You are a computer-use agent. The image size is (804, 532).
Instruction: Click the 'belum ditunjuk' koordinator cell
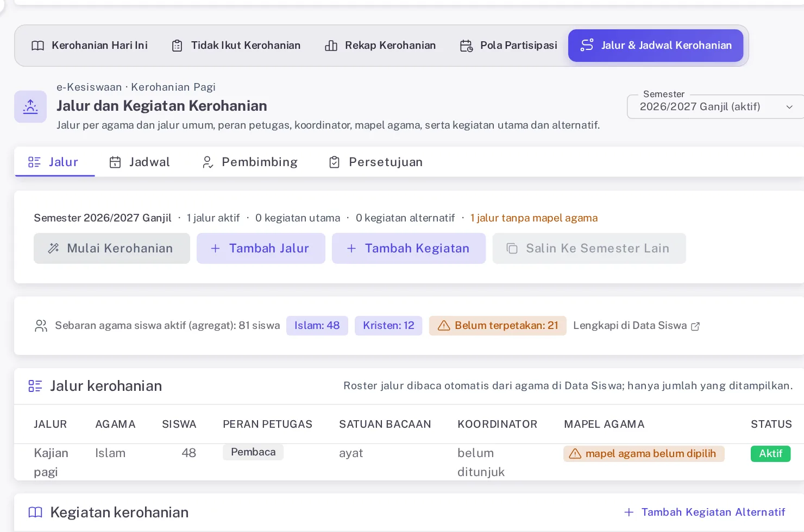click(x=481, y=463)
